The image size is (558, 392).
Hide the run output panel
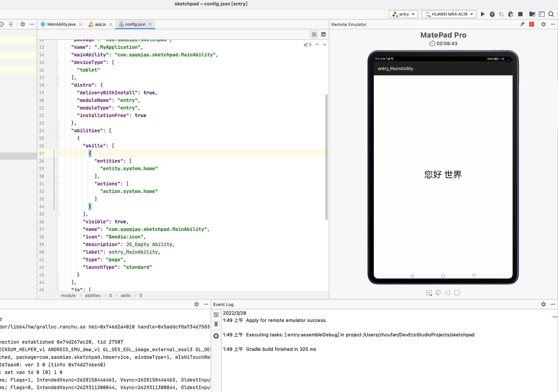[206, 304]
